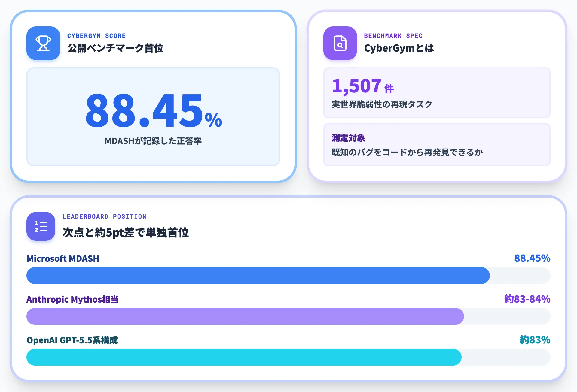
Task: Click the OpenAI GPT-5.5系構成 label
Action: pos(72,340)
